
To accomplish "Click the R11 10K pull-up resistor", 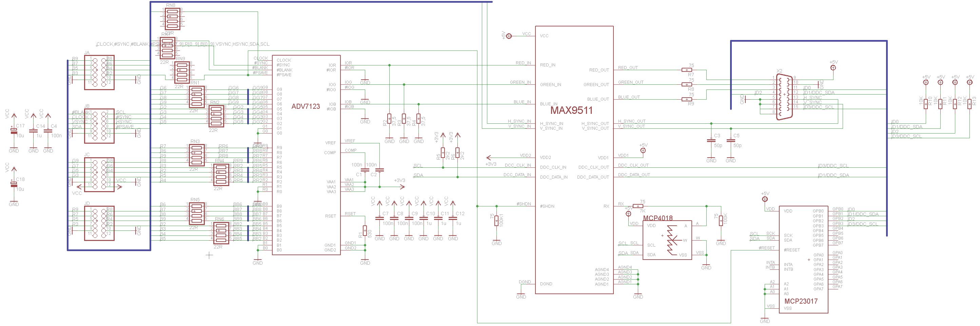I will pos(940,103).
